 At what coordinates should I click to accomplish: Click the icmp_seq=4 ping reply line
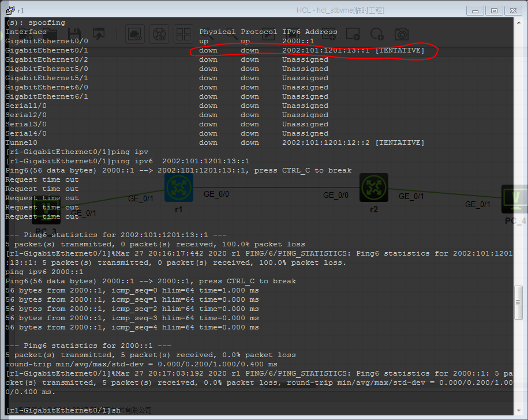tap(132, 328)
